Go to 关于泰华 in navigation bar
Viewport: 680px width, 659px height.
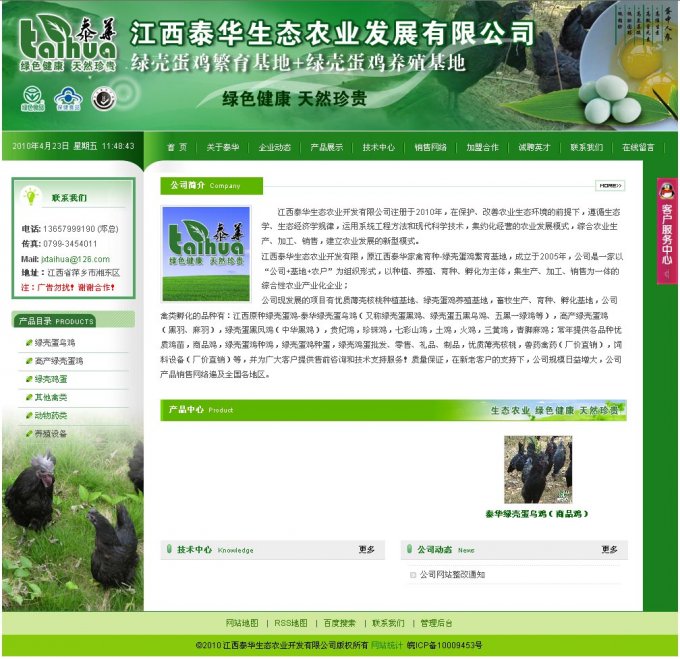click(223, 147)
